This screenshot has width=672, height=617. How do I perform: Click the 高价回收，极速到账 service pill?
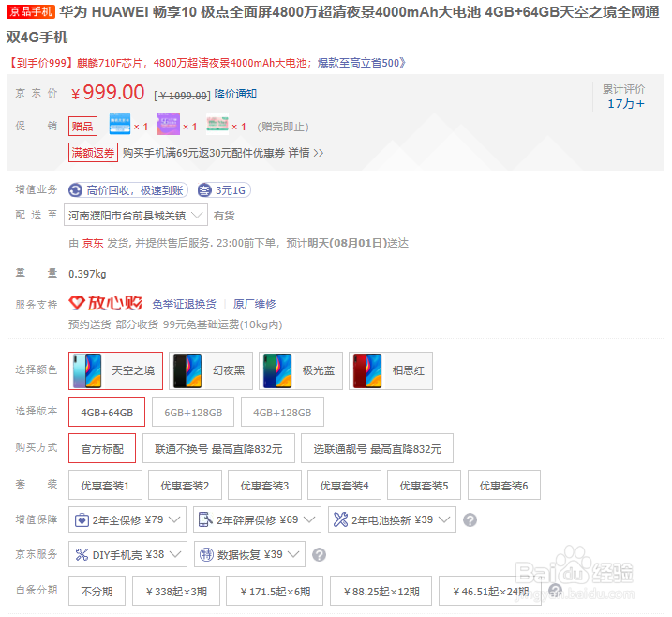pos(128,190)
